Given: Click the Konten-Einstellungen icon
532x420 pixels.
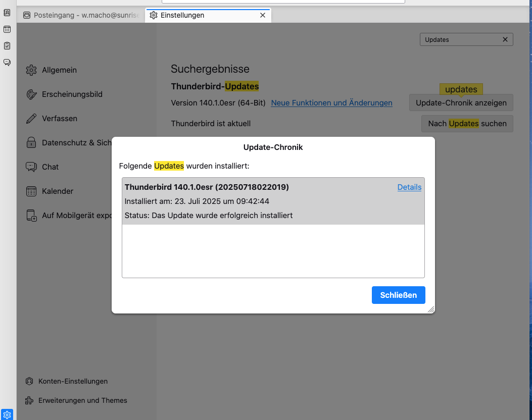Looking at the screenshot, I should point(29,381).
